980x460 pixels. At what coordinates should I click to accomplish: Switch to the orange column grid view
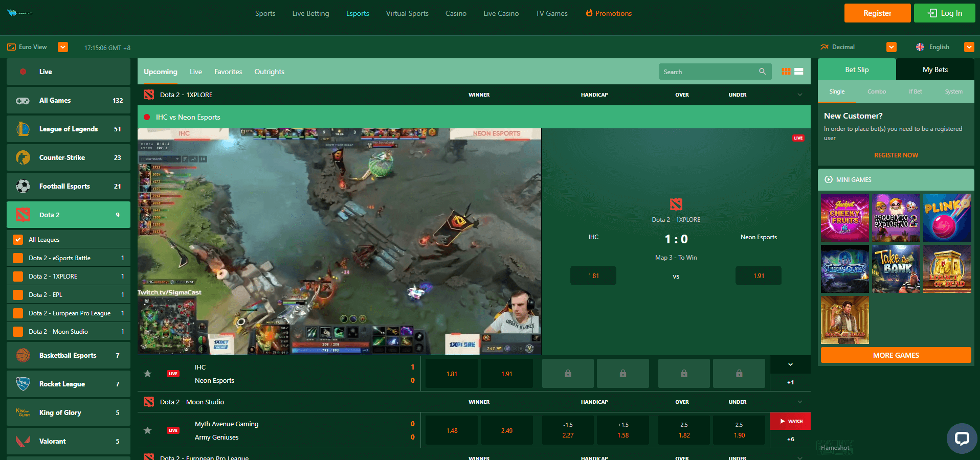[x=786, y=72]
